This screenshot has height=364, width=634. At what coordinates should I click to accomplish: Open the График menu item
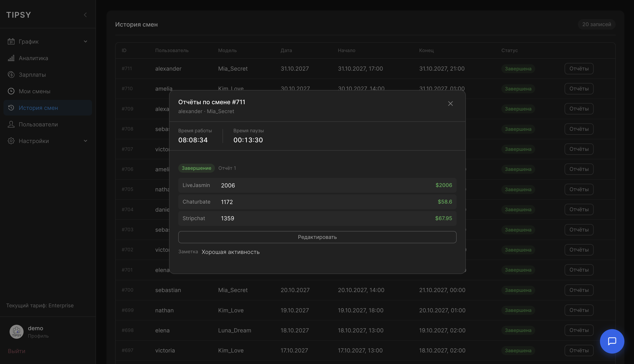coord(48,41)
